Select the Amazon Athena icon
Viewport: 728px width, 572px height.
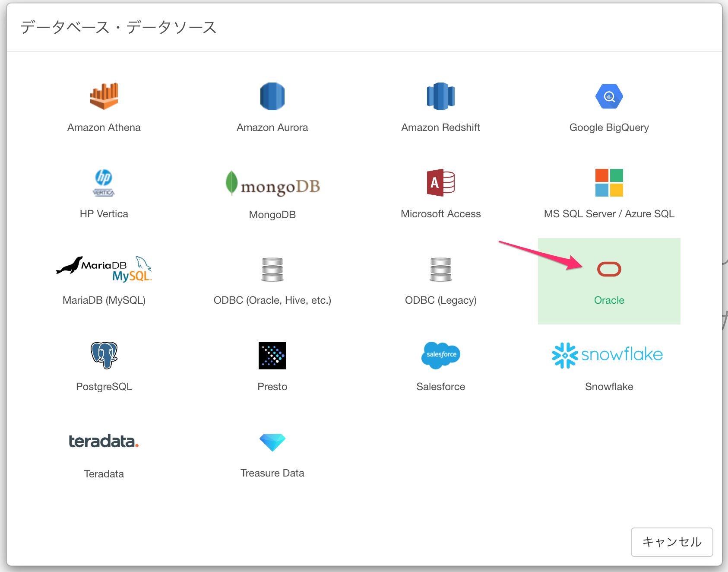tap(104, 96)
